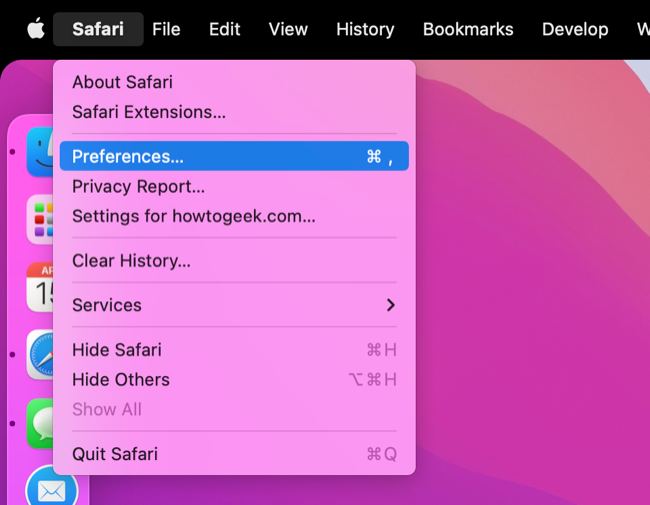Choose Preferences… from the Safari menu
Screen dimensions: 650x505
(234, 156)
